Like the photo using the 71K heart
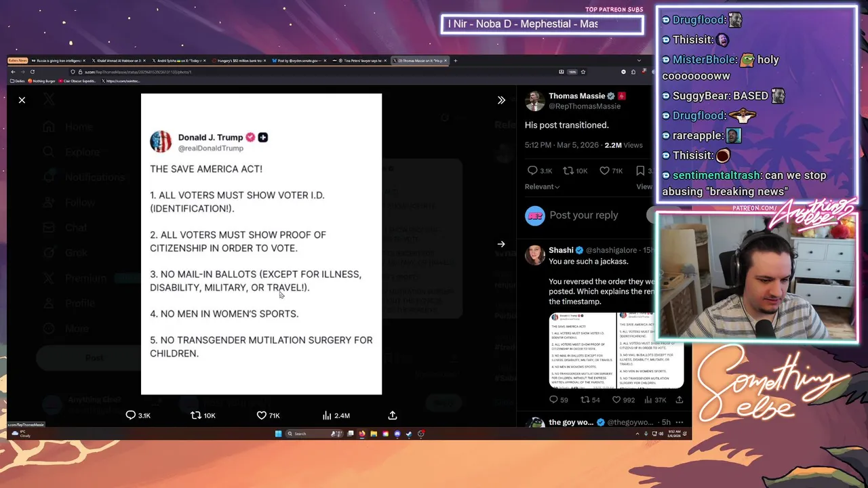This screenshot has height=488, width=868. coord(261,415)
